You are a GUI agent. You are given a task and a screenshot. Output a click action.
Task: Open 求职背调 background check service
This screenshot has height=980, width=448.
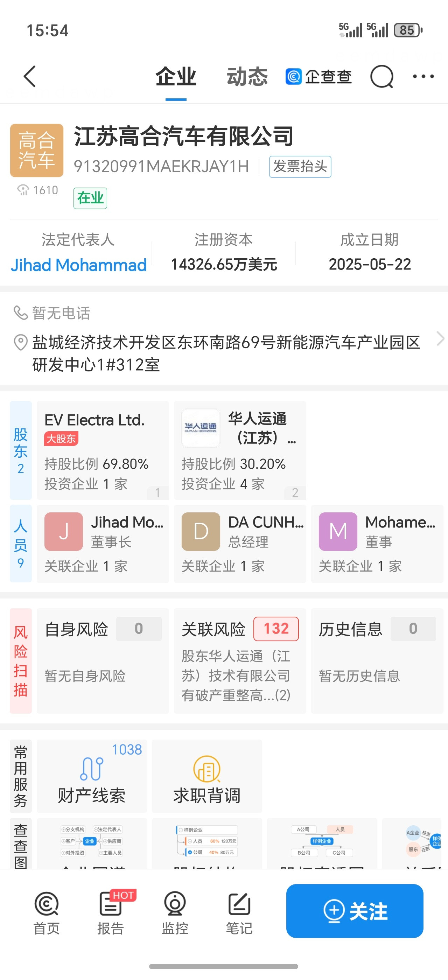pyautogui.click(x=207, y=776)
